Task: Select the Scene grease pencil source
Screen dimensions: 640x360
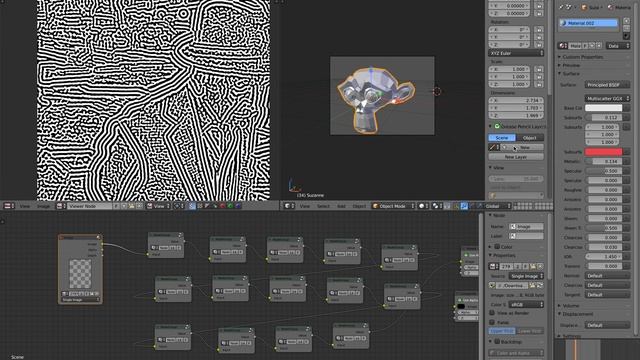Action: pos(502,138)
